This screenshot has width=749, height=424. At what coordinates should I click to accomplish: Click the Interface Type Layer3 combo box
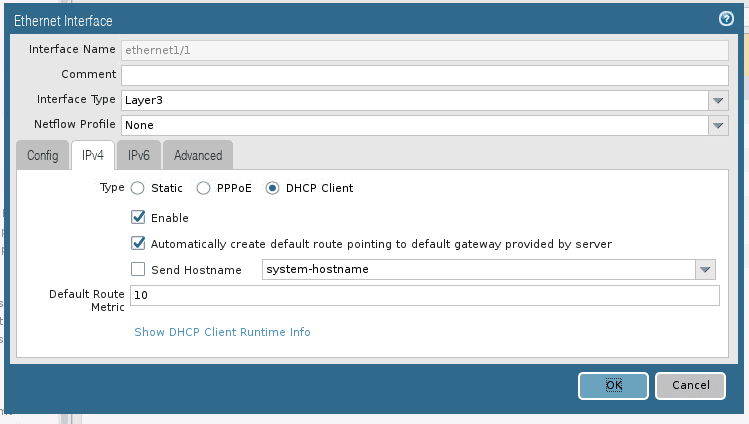(415, 100)
